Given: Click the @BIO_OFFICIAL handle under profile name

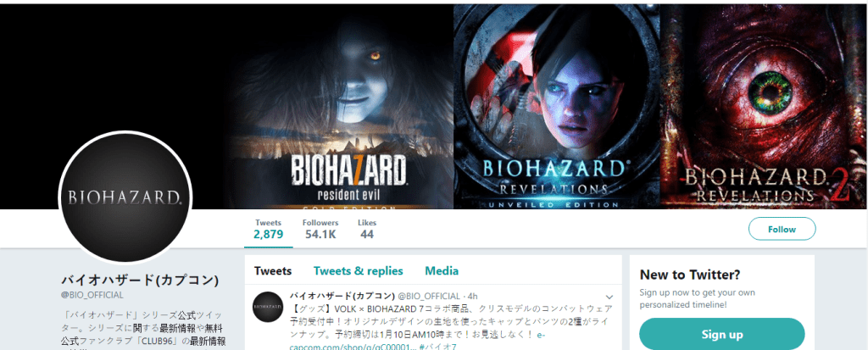Looking at the screenshot, I should coord(92,295).
